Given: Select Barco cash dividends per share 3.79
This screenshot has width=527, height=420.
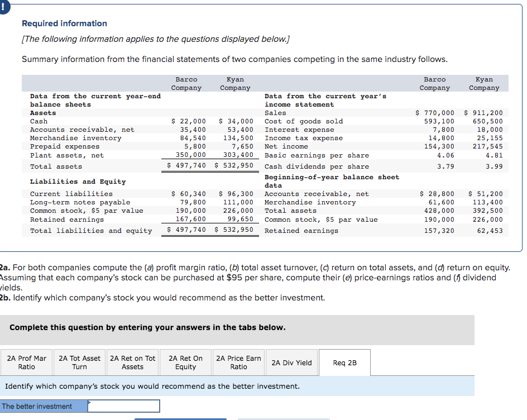Looking at the screenshot, I should [x=445, y=166].
